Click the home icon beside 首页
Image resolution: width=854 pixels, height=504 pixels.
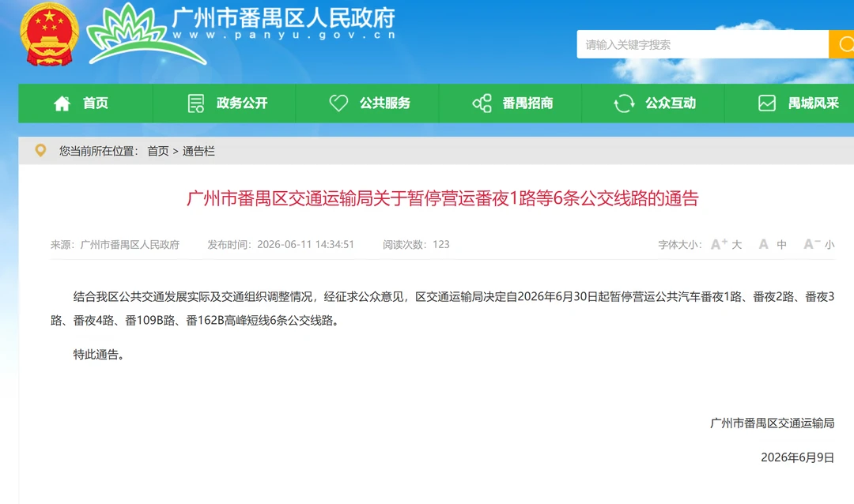point(62,103)
